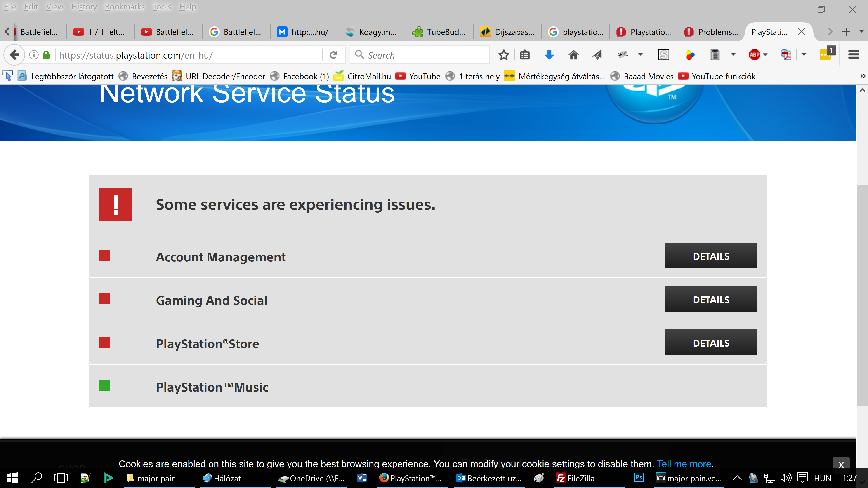
Task: Click the taskbar search magnifier icon
Action: tap(36, 478)
